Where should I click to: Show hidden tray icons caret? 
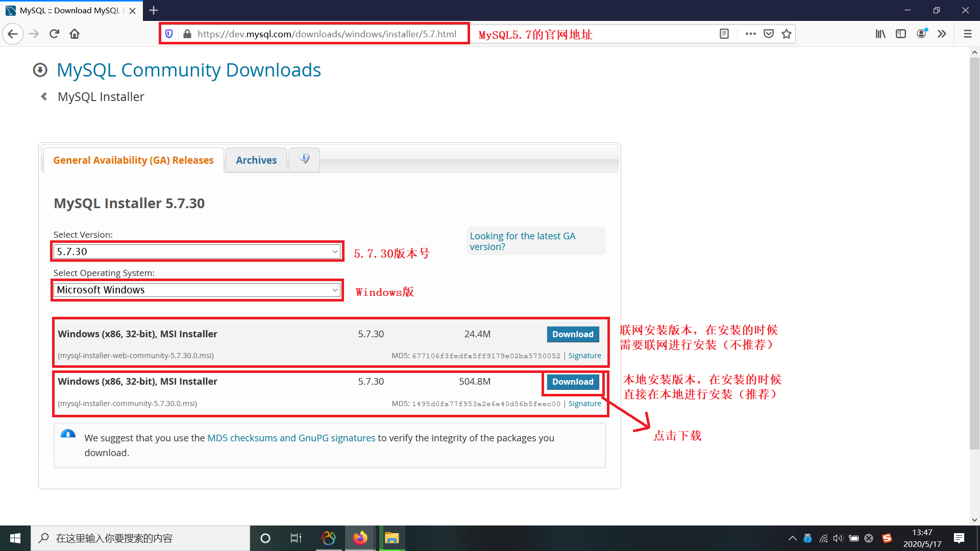click(792, 538)
